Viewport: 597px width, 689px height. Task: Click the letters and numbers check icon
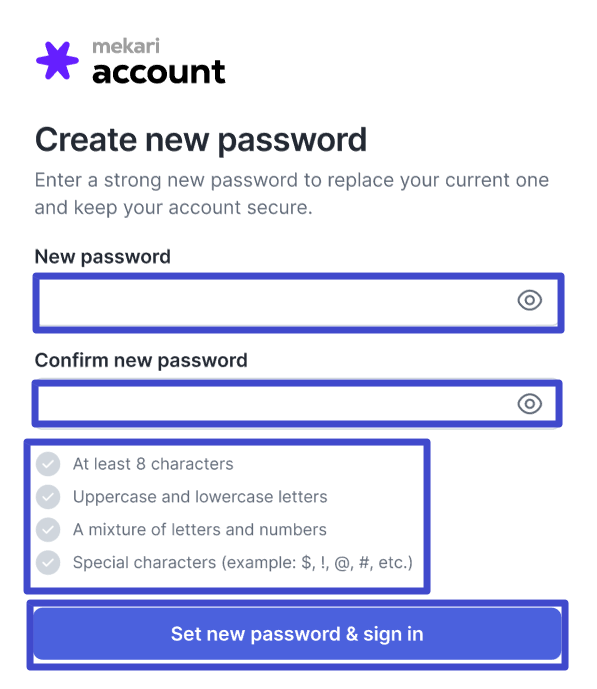(48, 529)
